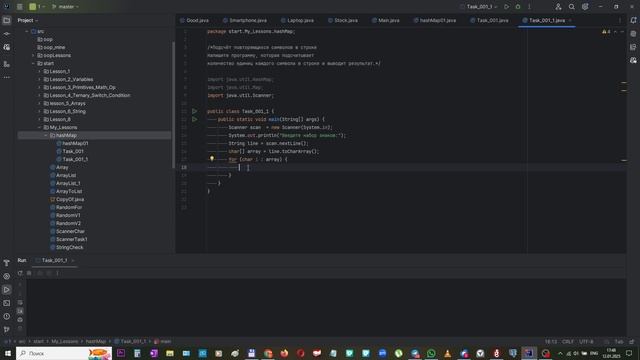Viewport: 640px width, 360px height.
Task: Click the My_Lessons breadcrumb in navigation bar
Action: coord(64,341)
